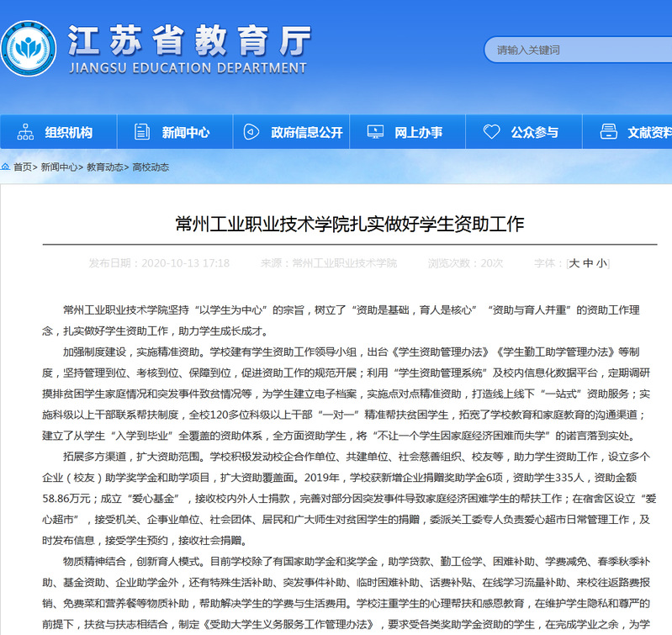Open 新闻中心 breadcrumb link
The image size is (672, 635).
[59, 167]
